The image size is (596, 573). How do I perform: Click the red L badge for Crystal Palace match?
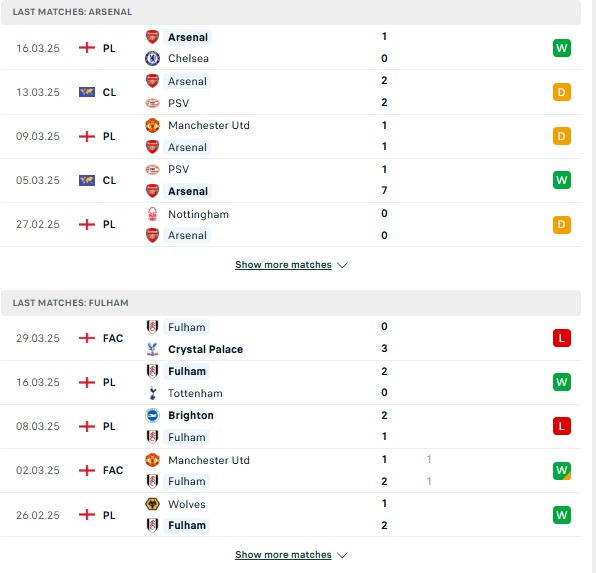(562, 338)
